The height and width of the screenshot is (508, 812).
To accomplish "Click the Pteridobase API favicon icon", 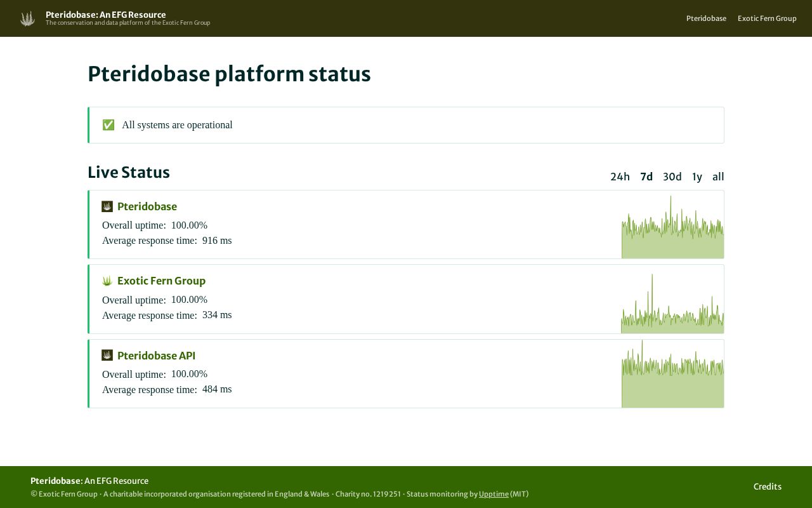I will (107, 355).
